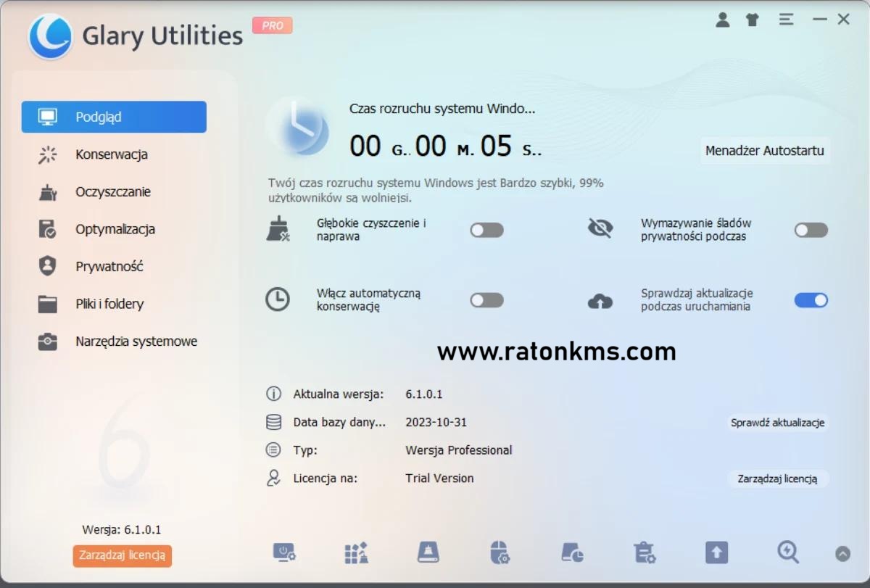Toggle Wymazywanie śladów prywatności switch
Image resolution: width=870 pixels, height=588 pixels.
(811, 230)
